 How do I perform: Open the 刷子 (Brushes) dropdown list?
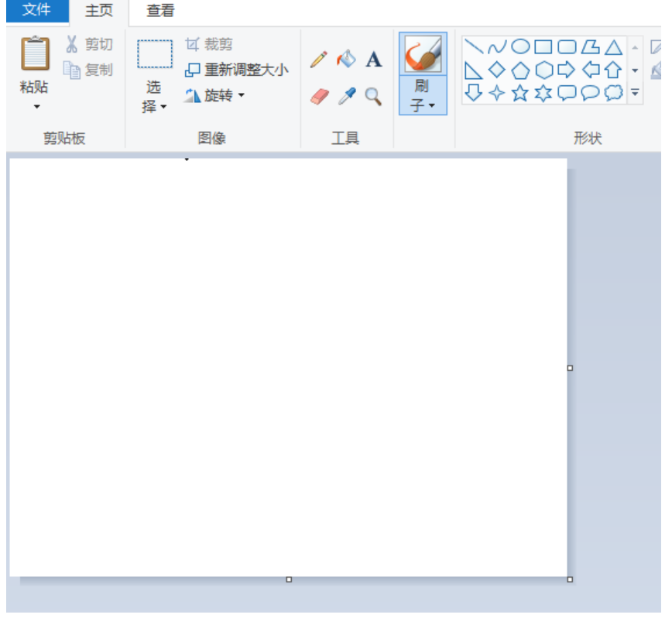tap(423, 105)
